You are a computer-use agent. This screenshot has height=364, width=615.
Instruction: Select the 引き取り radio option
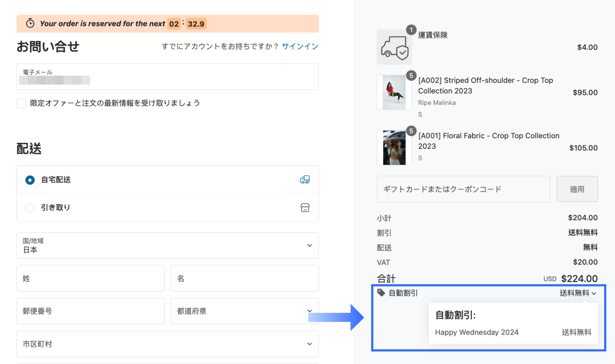pos(30,208)
